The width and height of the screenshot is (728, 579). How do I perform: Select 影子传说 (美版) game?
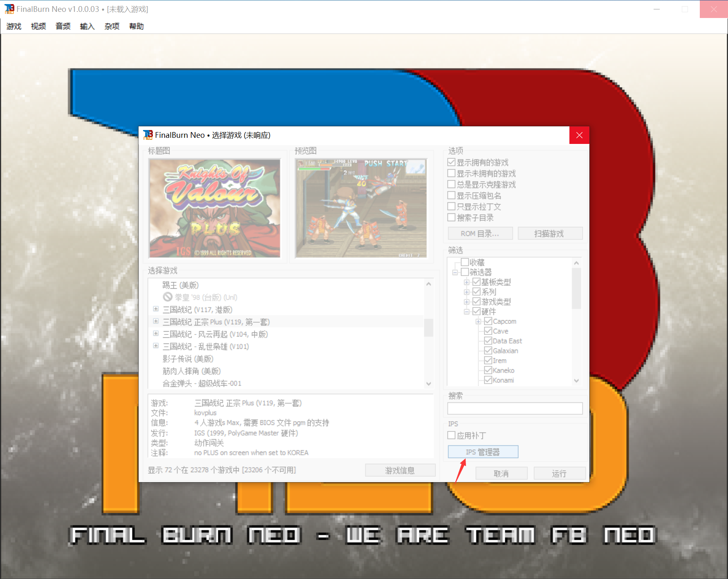188,359
